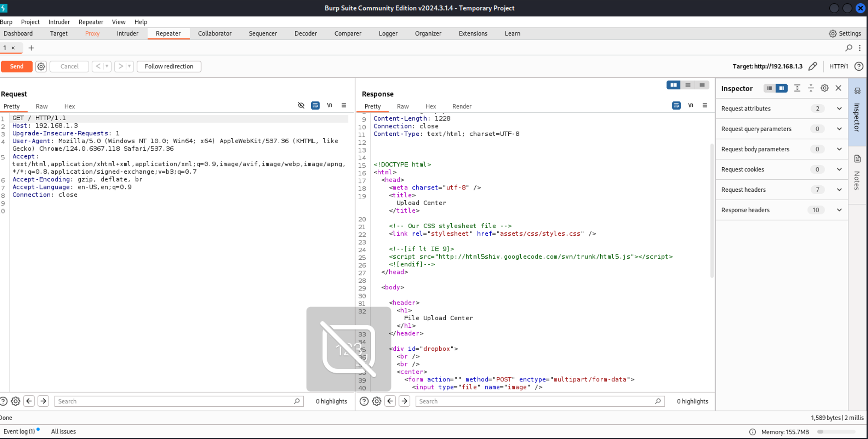This screenshot has width=868, height=439.
Task: Open Settings at top right
Action: point(845,33)
